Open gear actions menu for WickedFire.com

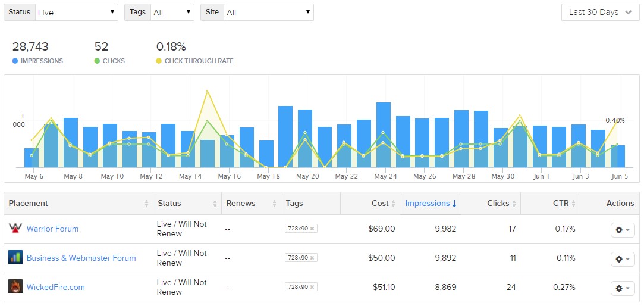pos(622,289)
